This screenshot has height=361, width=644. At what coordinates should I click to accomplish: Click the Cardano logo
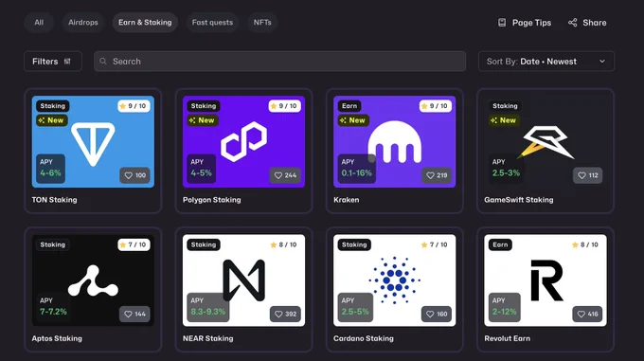(394, 280)
